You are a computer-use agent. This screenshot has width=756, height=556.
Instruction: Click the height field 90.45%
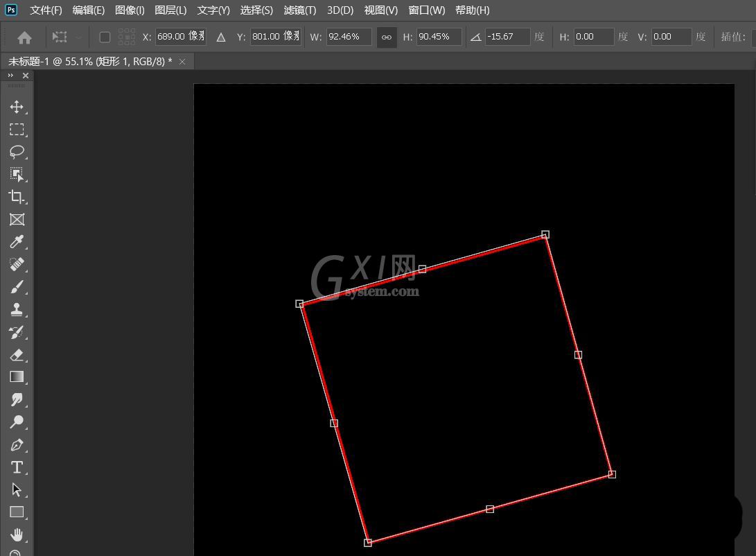tap(439, 37)
